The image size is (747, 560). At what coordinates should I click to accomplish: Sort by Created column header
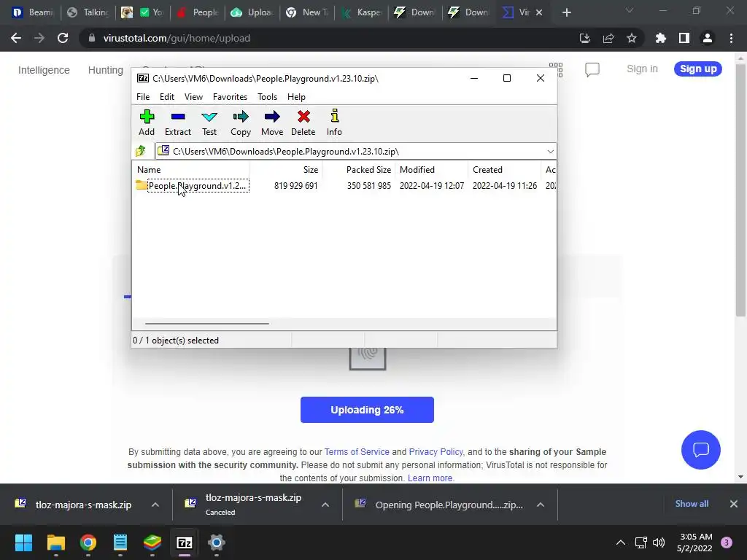(x=487, y=169)
